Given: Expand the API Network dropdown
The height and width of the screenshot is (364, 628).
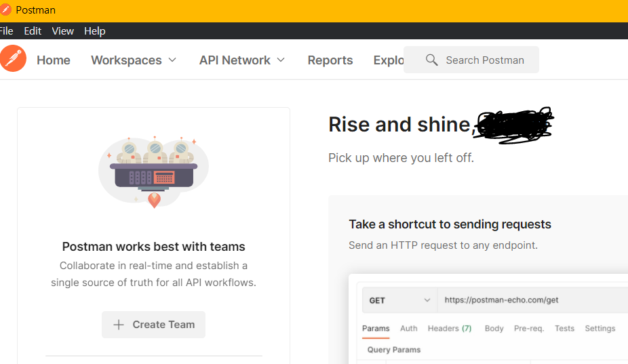Looking at the screenshot, I should 242,60.
